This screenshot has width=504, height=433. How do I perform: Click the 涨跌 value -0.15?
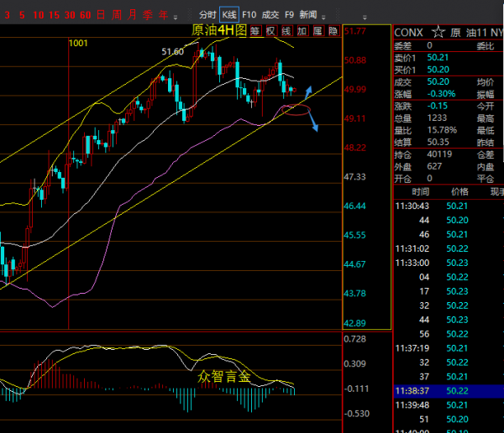tap(438, 106)
